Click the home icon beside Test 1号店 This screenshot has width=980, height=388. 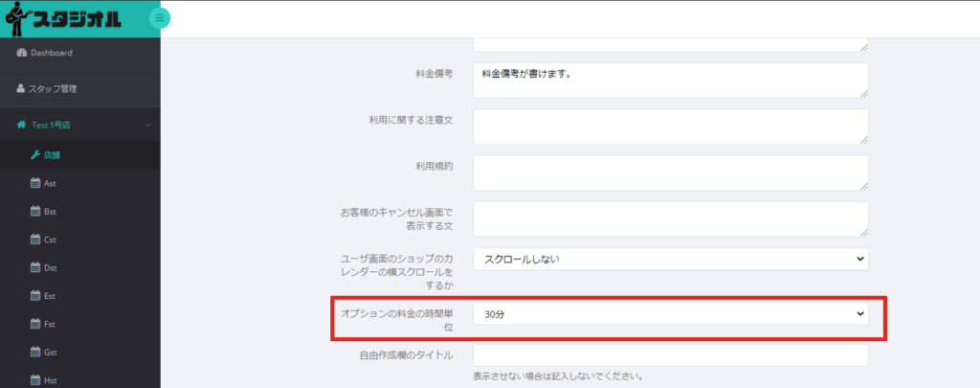[21, 126]
